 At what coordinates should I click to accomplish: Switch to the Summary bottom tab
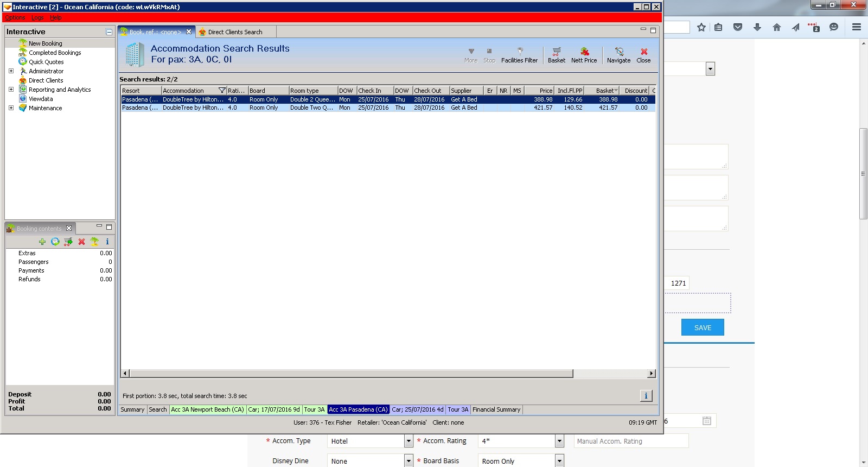[132, 409]
